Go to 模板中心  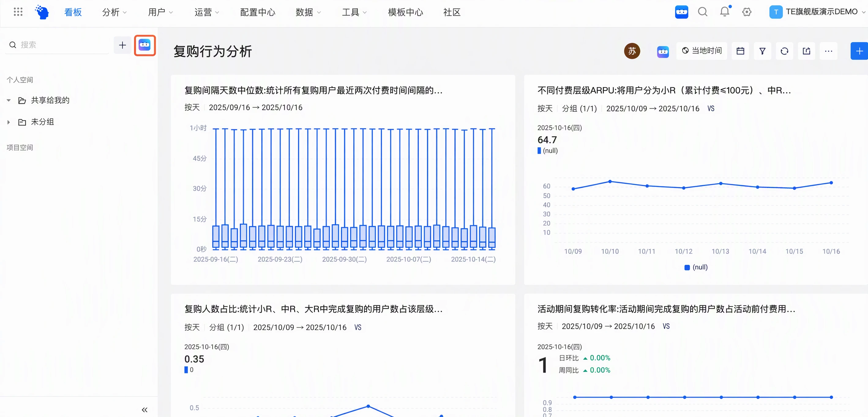[x=405, y=12]
